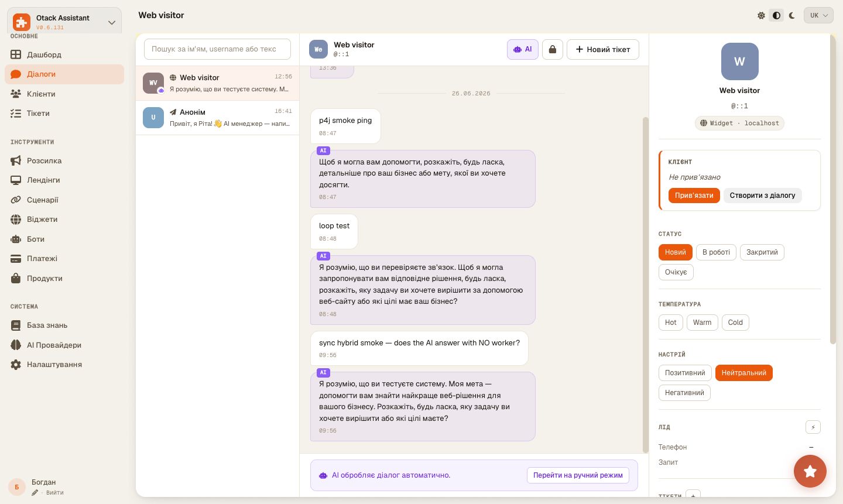Set status to Очікує
The height and width of the screenshot is (504, 843).
676,272
